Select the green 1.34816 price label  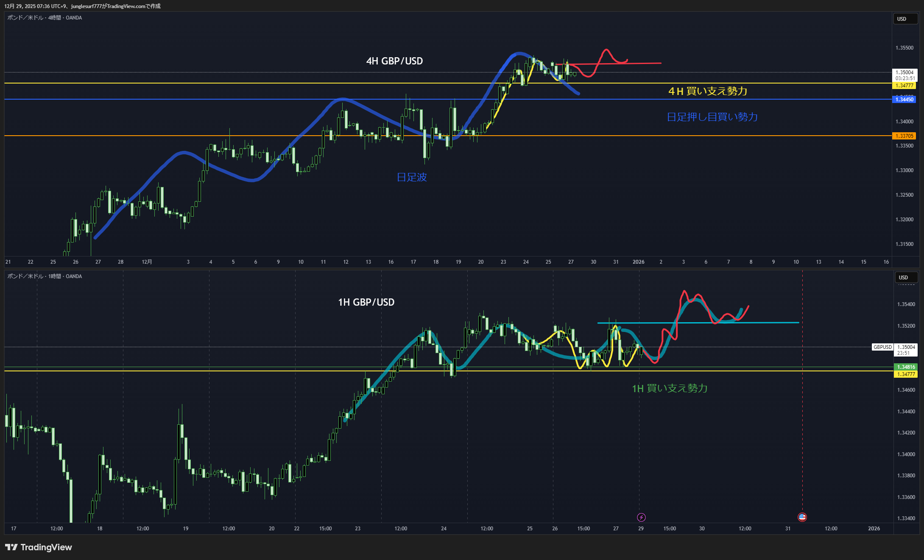(906, 367)
